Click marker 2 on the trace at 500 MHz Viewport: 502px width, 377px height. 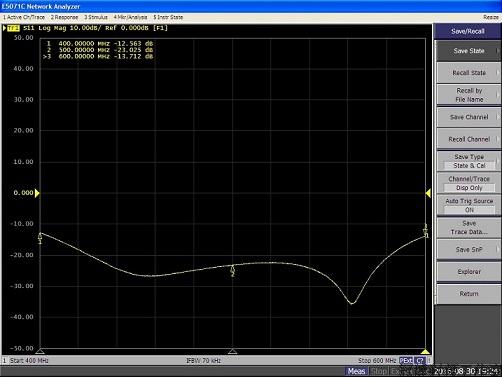click(233, 271)
